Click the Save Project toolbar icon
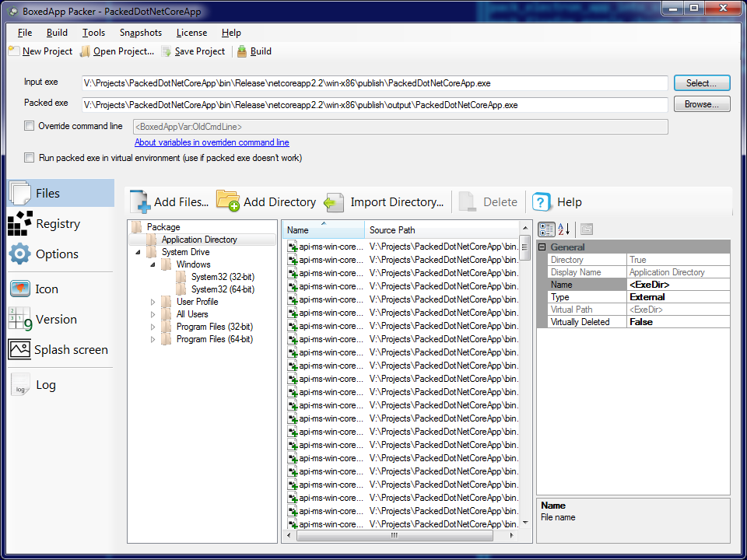 pos(167,51)
